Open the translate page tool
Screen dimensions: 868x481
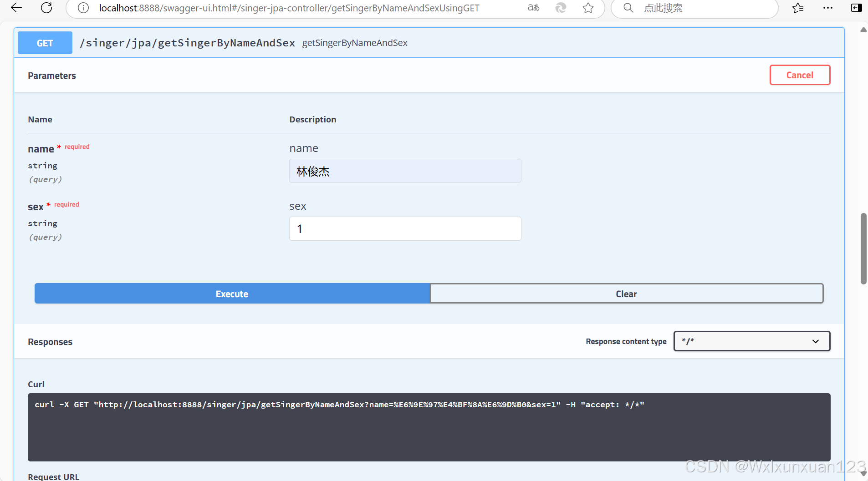pyautogui.click(x=533, y=8)
